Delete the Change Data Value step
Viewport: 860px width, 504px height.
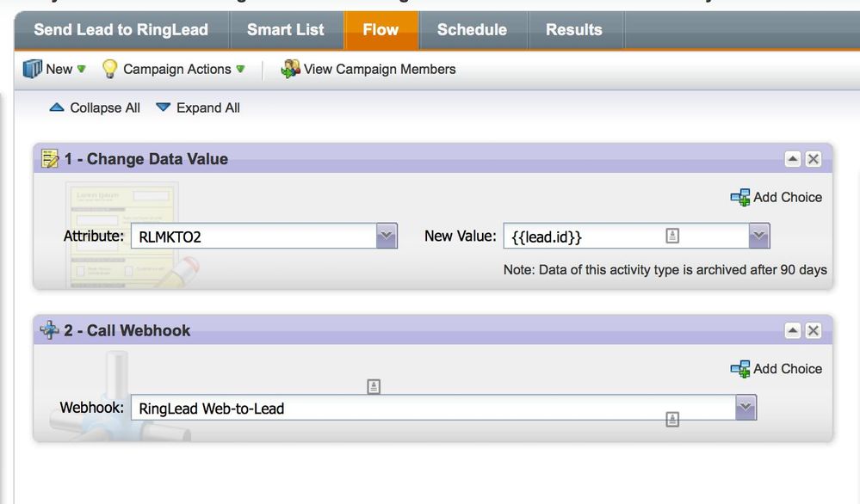814,159
